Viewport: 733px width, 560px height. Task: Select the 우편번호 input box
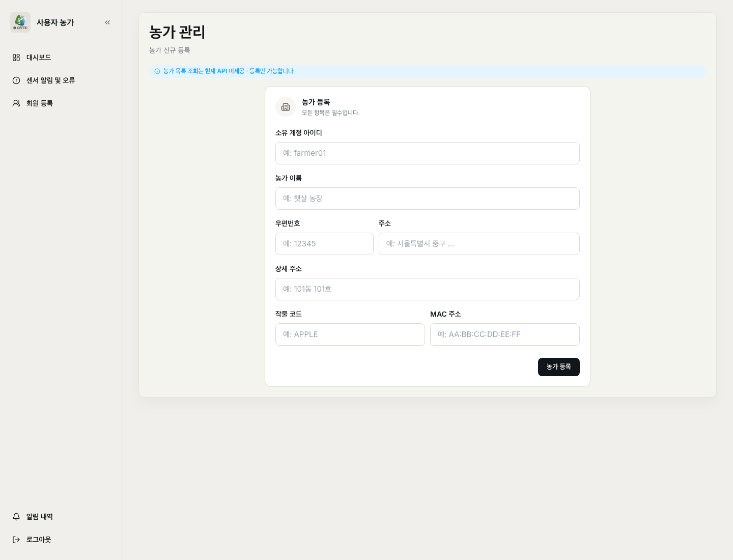coord(324,244)
